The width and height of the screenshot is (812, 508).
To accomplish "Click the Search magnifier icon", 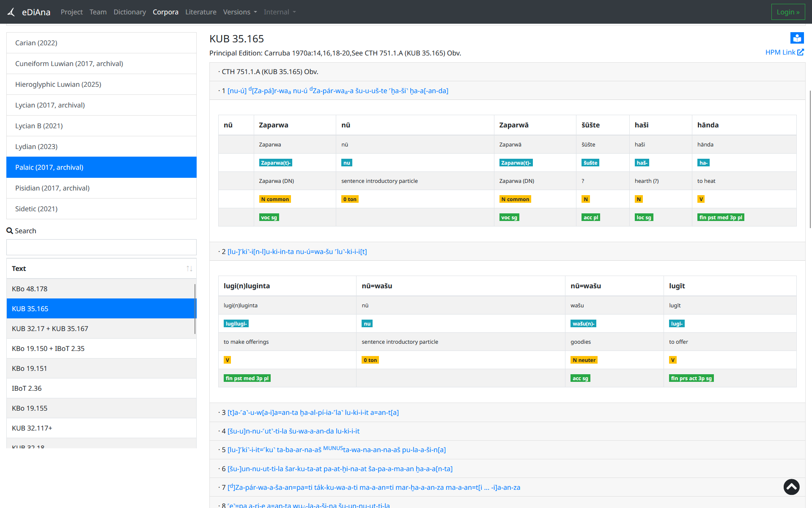I will (10, 231).
